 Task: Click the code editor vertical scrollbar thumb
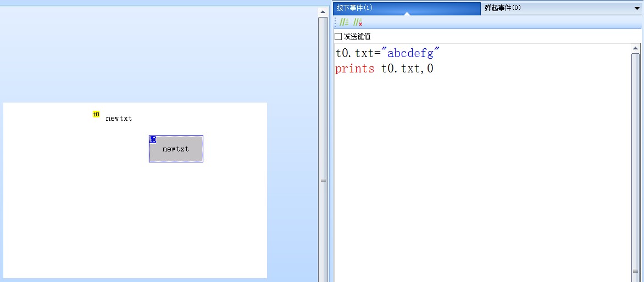coord(636,165)
